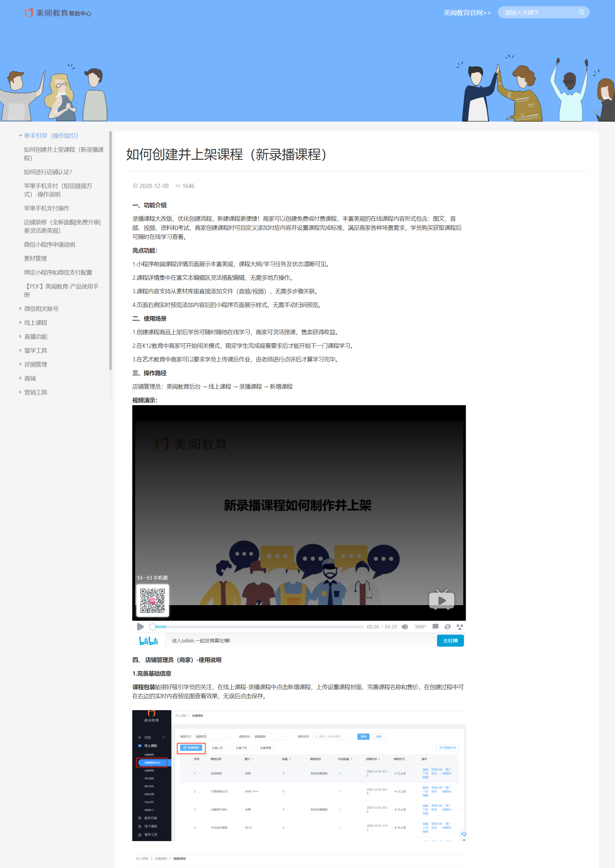Click the fullscreen expand icon
The image size is (615, 868).
point(460,627)
